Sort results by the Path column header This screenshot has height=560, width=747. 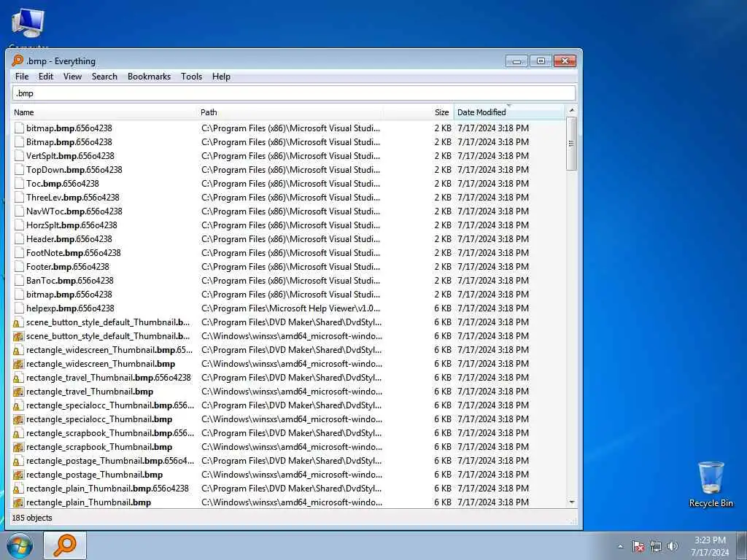pyautogui.click(x=290, y=112)
